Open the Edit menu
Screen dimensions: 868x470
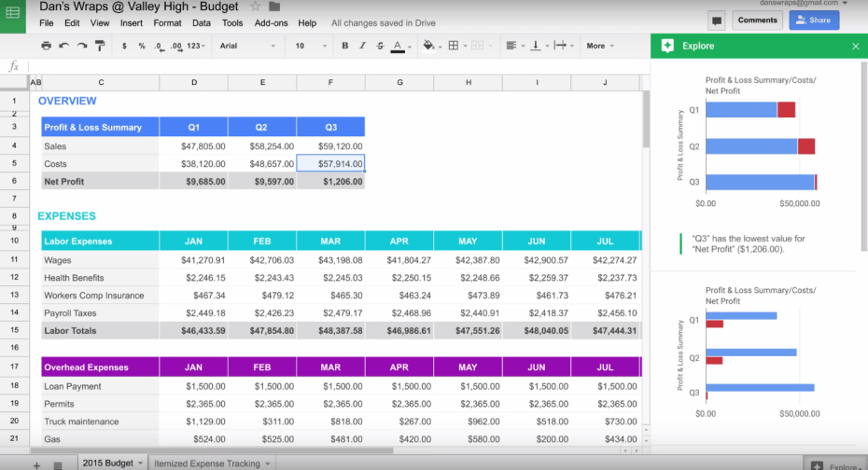coord(72,23)
